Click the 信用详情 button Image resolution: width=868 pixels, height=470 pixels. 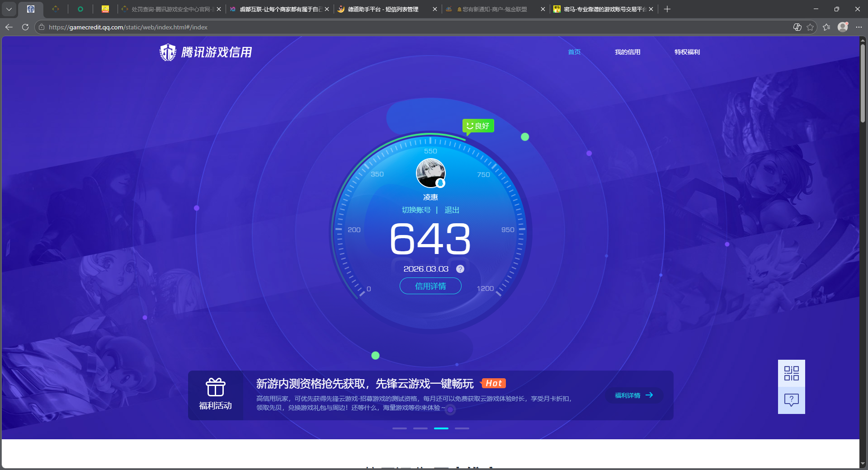coord(430,286)
